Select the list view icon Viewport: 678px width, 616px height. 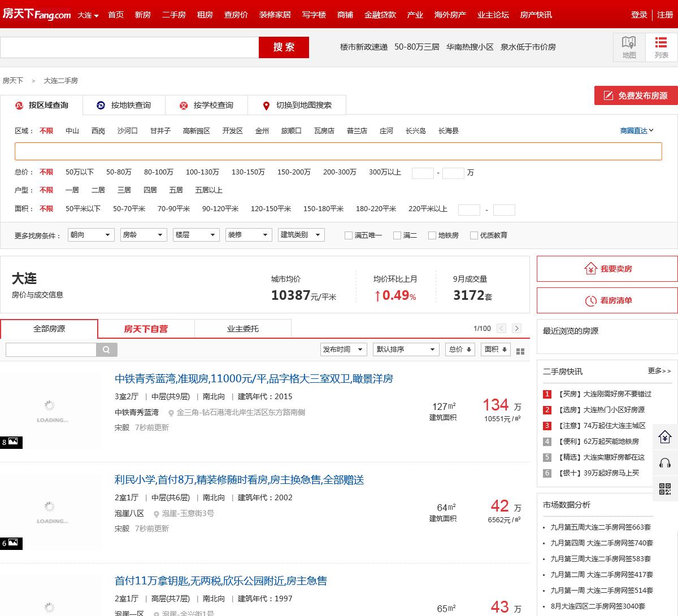[661, 47]
